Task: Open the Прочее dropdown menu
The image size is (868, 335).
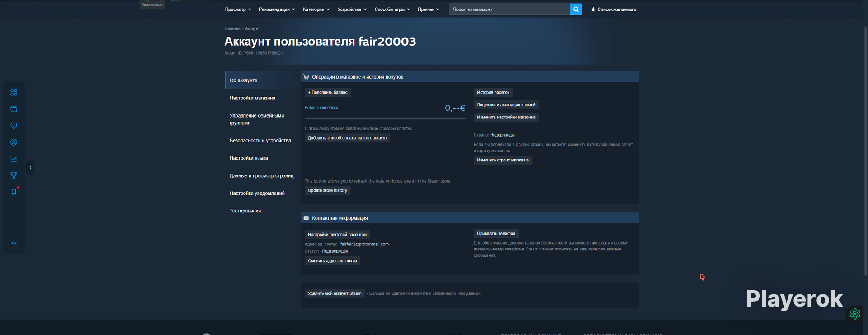Action: click(428, 9)
